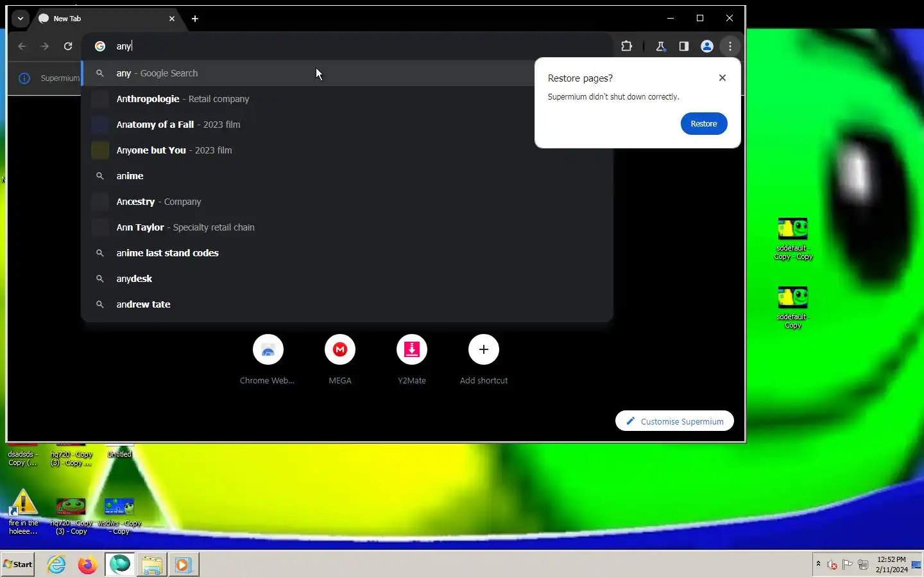Select 'sddefault - Copy' desktop file

pos(793,308)
